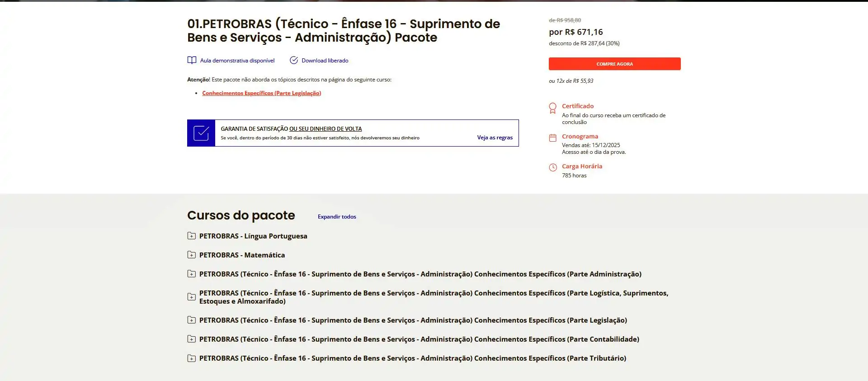Click the Certificado ribbon icon
The image size is (868, 381).
(552, 108)
